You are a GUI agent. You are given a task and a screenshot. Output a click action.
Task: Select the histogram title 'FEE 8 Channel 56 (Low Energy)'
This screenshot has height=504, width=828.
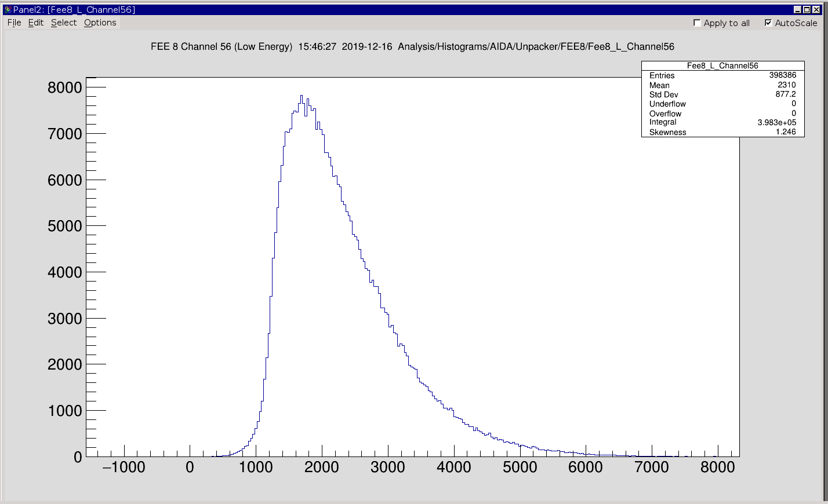221,46
